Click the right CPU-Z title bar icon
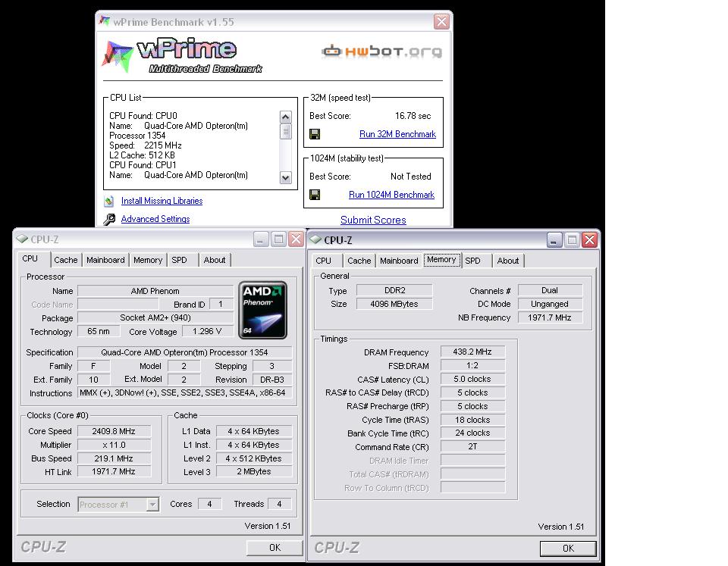728x566 pixels. tap(315, 239)
